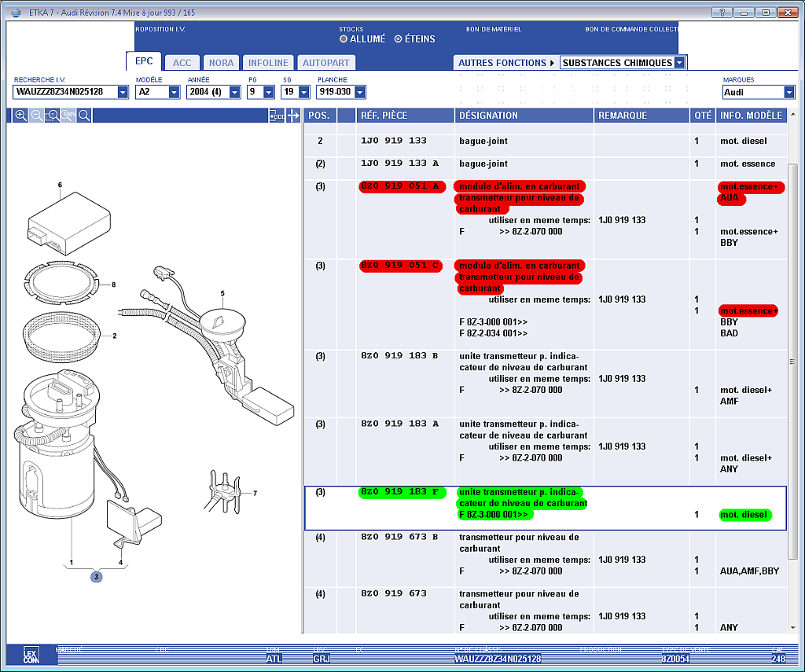Click the LexCom logo icon

click(x=31, y=655)
